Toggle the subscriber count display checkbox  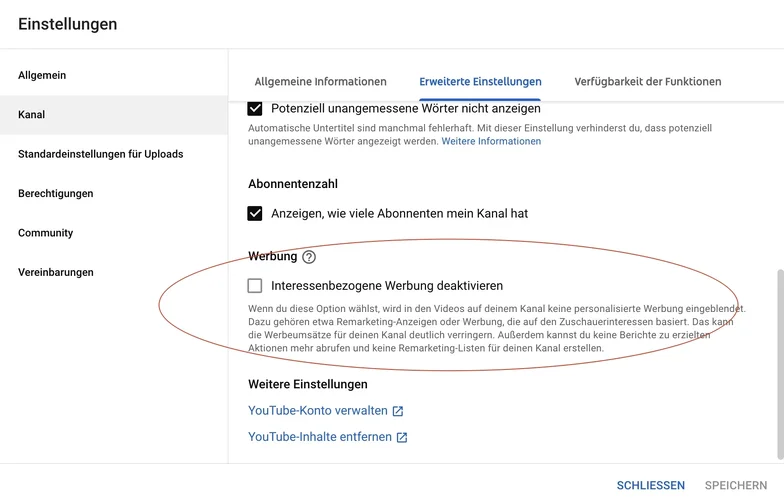point(255,213)
